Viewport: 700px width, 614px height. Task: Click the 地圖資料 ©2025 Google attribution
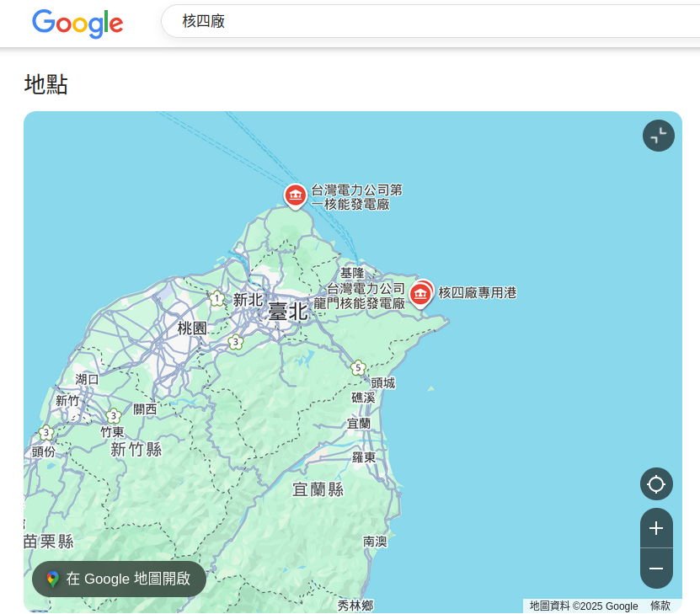coord(584,606)
